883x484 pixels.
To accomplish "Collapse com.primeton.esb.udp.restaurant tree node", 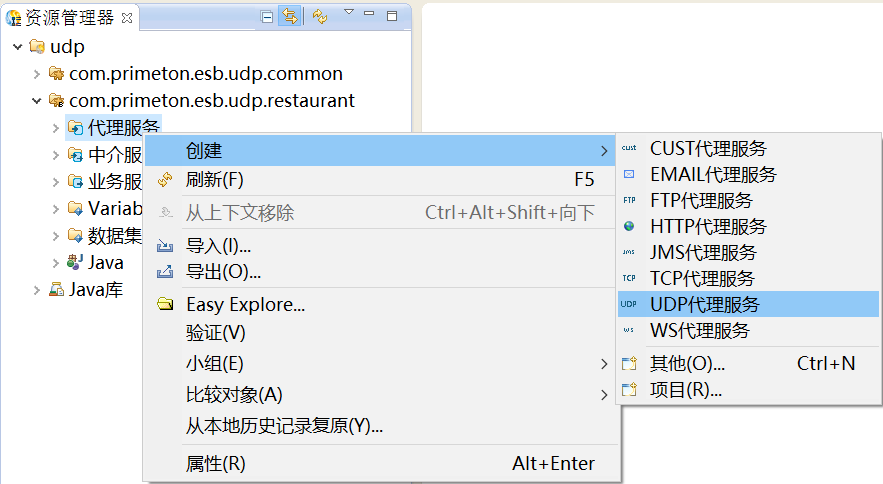I will 37,101.
